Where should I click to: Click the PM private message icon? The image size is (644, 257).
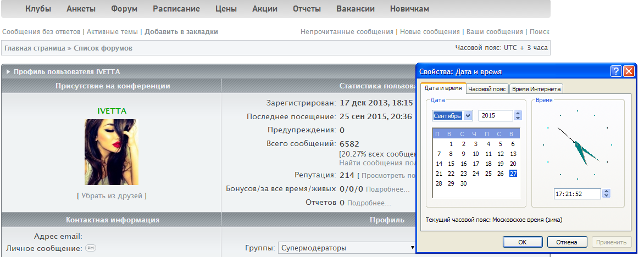[x=91, y=248]
